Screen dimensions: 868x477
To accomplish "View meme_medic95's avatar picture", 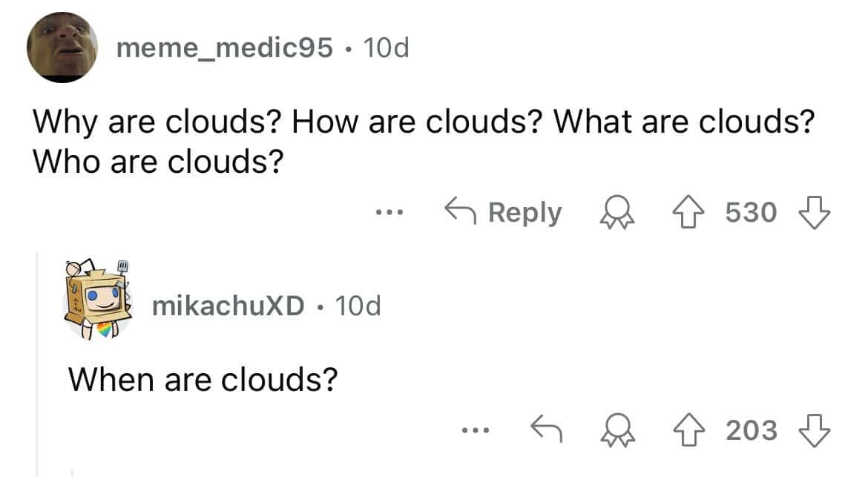I will [x=62, y=49].
